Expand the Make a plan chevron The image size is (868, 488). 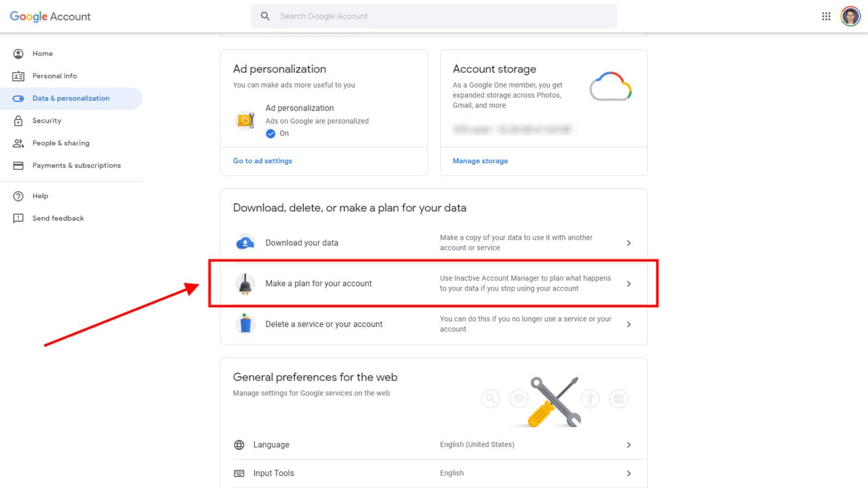629,284
